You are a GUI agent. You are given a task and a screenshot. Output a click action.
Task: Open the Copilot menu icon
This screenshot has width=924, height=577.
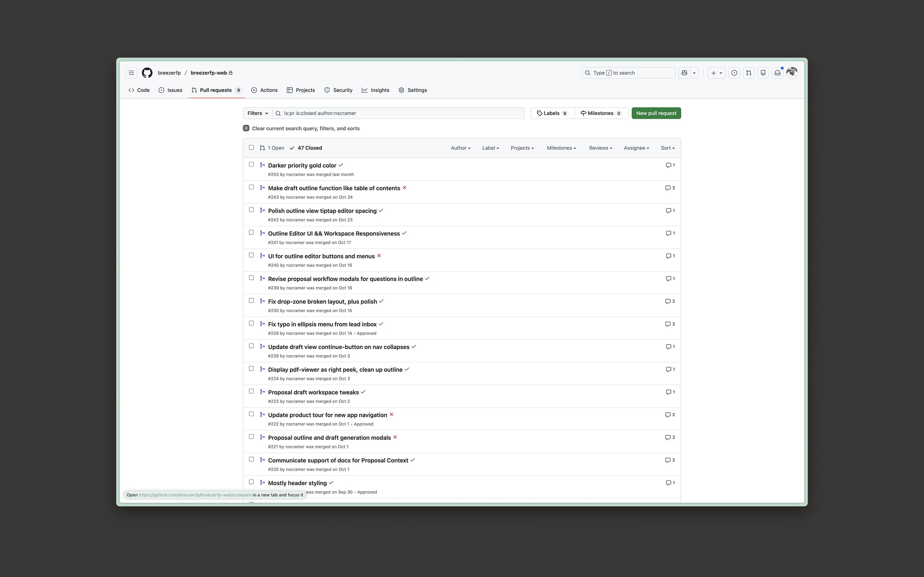685,72
